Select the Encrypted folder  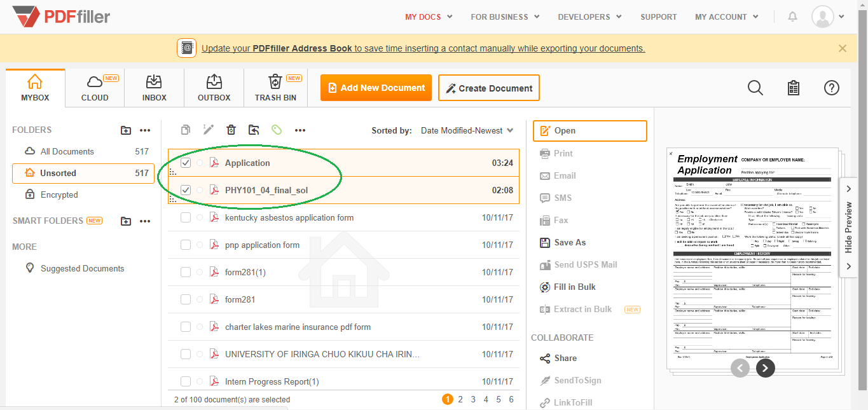tap(83, 195)
